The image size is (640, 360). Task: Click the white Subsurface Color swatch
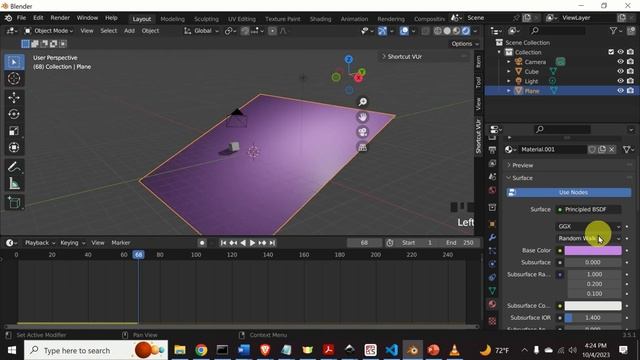click(x=593, y=306)
